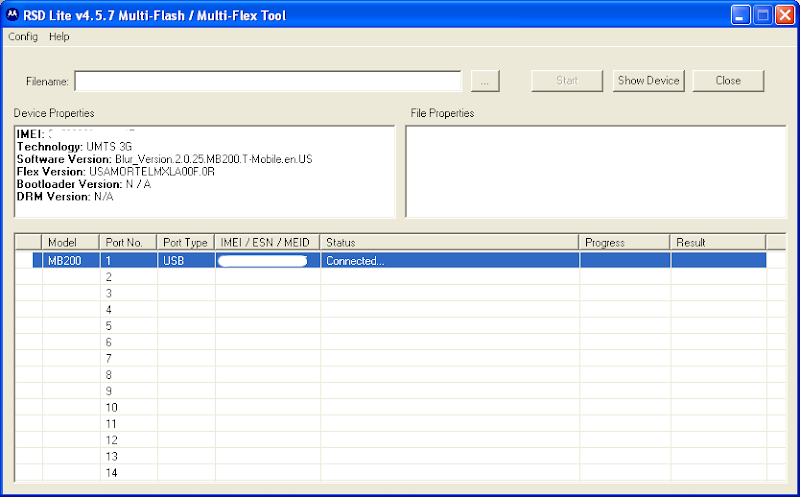Click the browse '...' button

tap(485, 81)
